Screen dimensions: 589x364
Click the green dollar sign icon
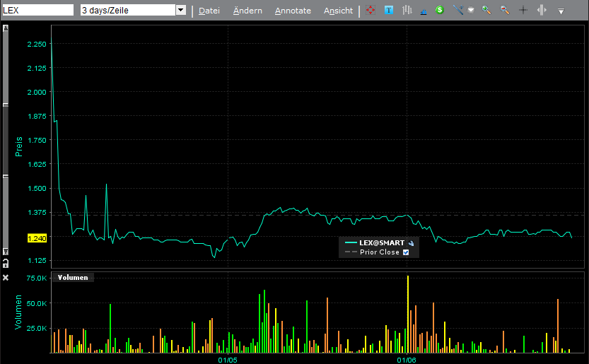440,10
